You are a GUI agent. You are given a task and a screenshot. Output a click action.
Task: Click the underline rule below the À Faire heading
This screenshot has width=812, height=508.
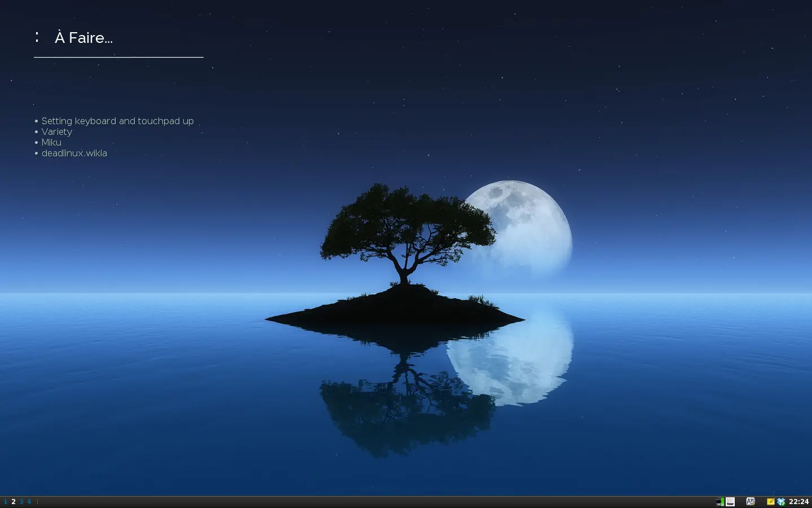[x=118, y=56]
